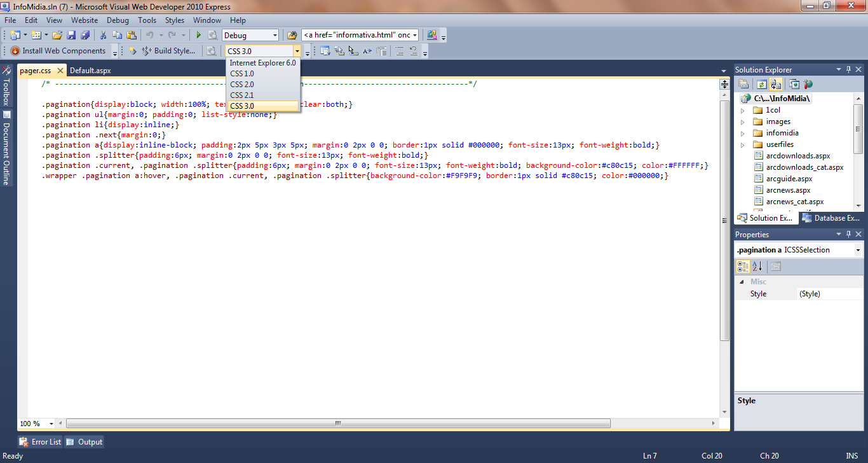Screen dimensions: 868x463
Task: Open the Find combo box dropdown
Action: tap(415, 36)
